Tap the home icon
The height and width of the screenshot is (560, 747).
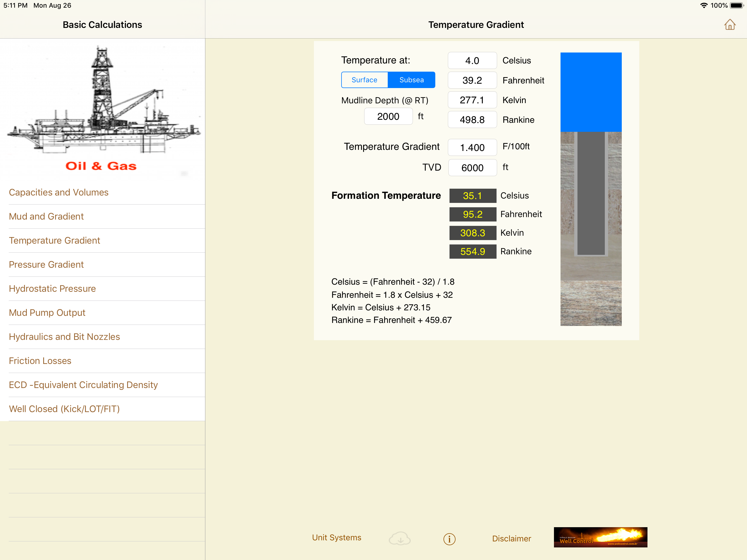coord(730,25)
